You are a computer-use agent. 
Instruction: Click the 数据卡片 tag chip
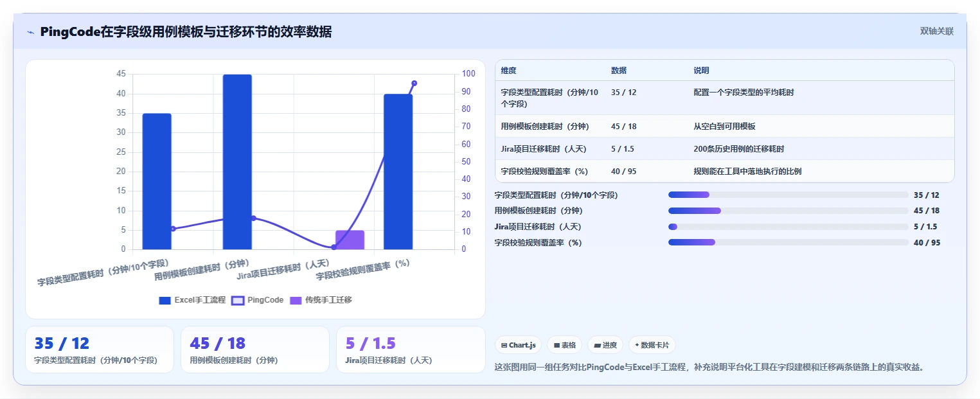(652, 345)
